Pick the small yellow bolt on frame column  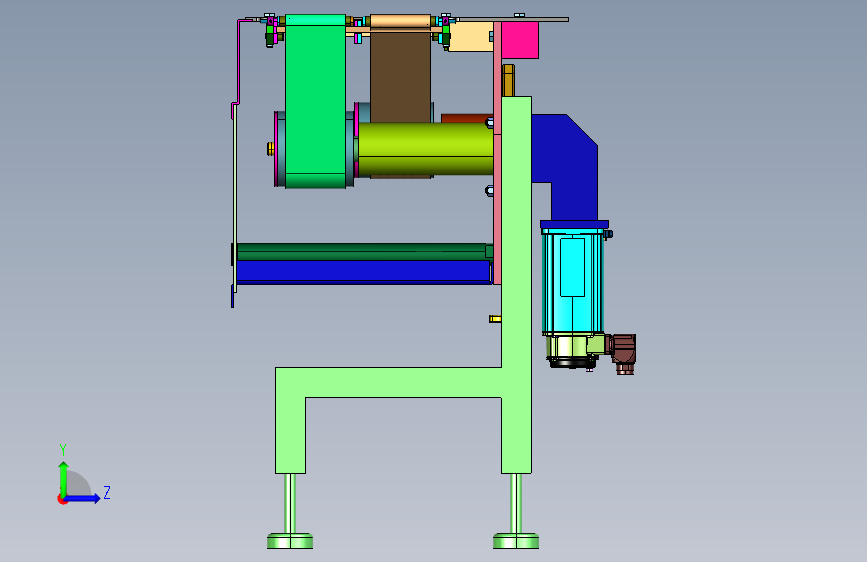coord(495,319)
